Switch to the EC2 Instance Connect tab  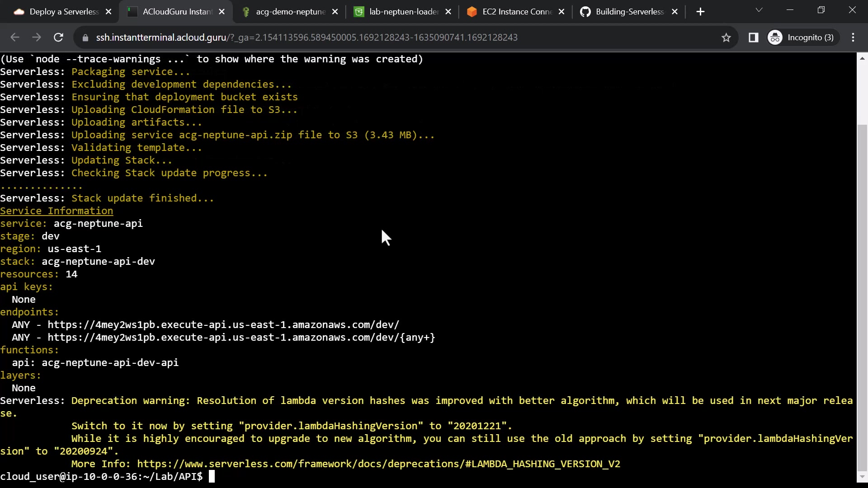pos(517,12)
